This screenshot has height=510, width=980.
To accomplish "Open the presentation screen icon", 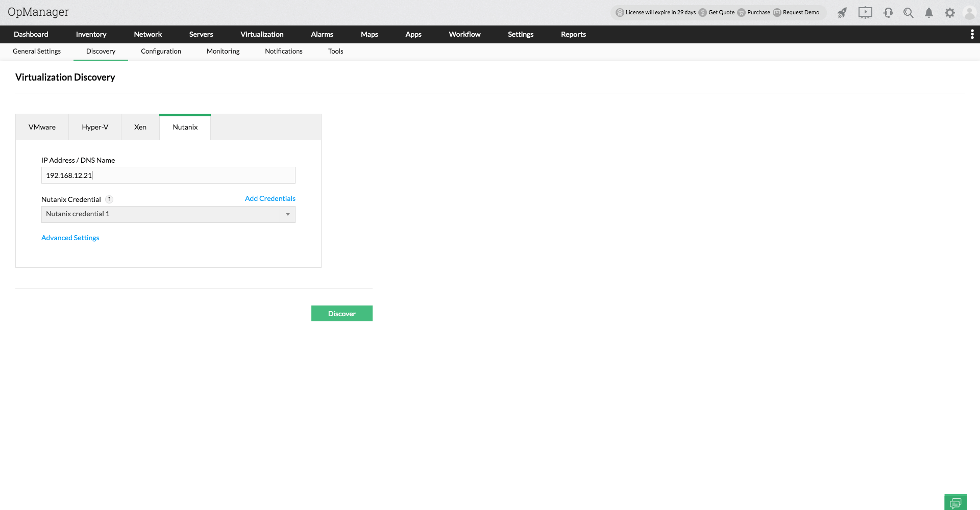I will tap(865, 13).
